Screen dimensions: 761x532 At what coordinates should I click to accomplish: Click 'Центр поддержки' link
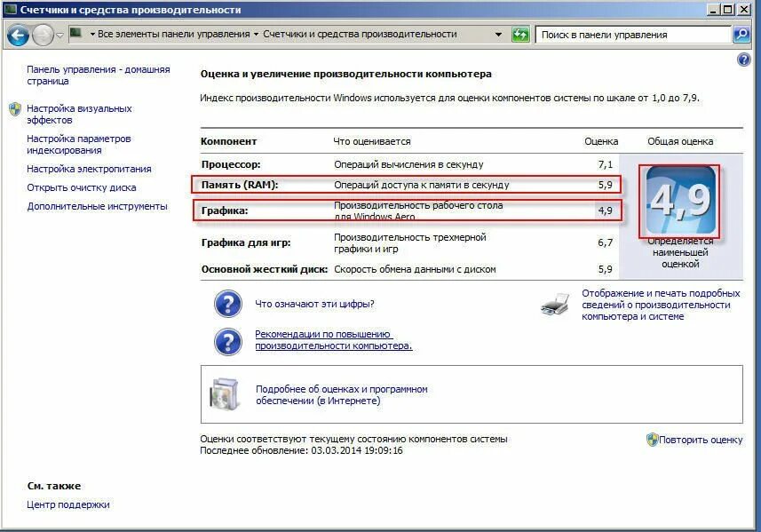coord(68,504)
